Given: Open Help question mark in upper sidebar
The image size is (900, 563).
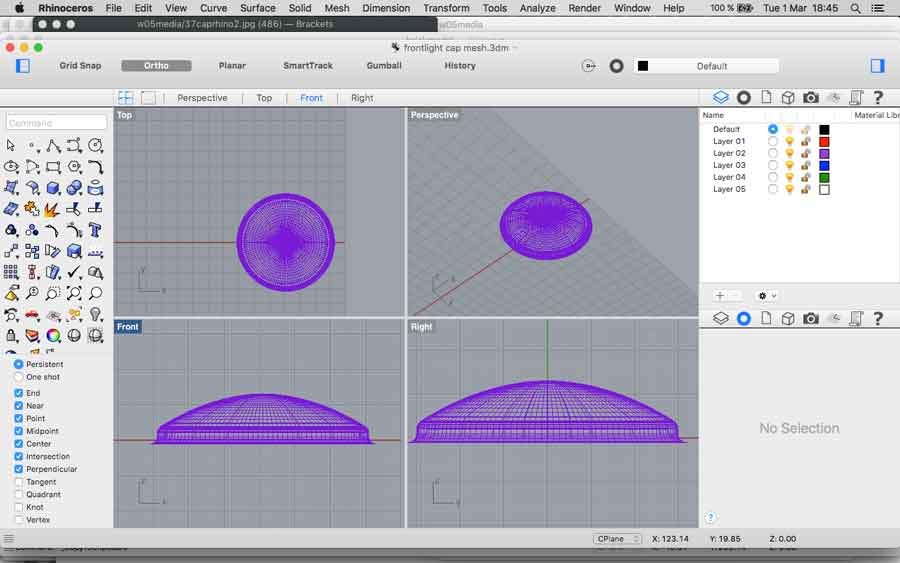Looking at the screenshot, I should point(878,98).
